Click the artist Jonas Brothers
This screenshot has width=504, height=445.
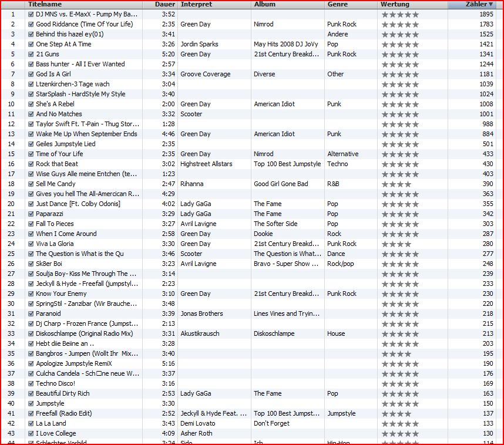point(201,313)
